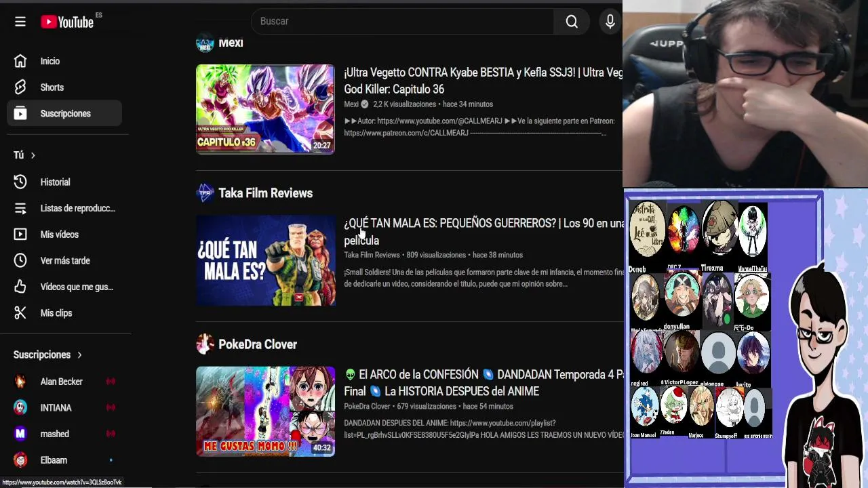Click the Shorts icon in sidebar
Screen dimensions: 868x488
pos(20,87)
